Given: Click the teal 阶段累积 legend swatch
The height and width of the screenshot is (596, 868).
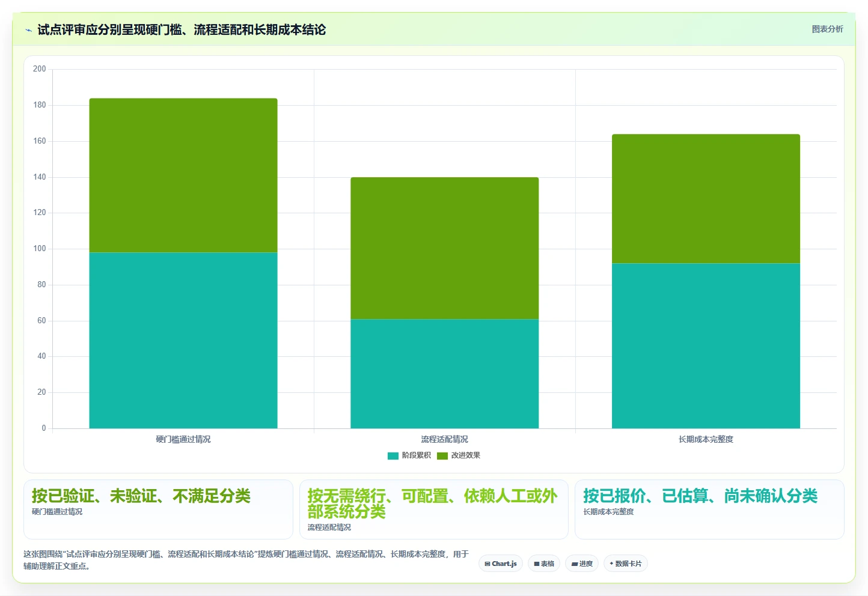Looking at the screenshot, I should tap(393, 456).
